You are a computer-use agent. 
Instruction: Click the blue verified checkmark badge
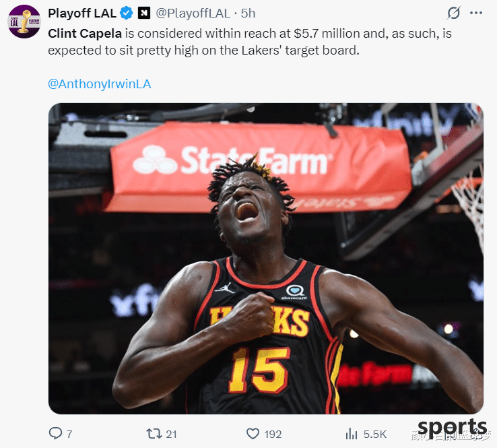tap(126, 13)
